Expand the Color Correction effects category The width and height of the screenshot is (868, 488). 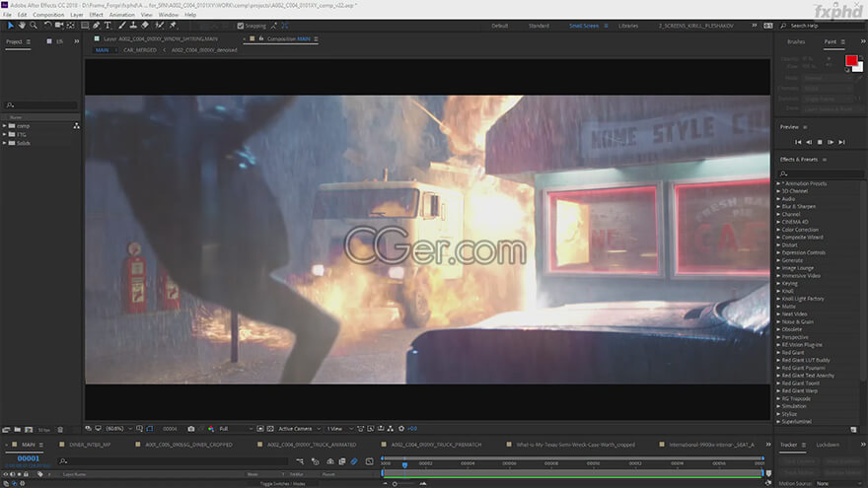pos(778,230)
